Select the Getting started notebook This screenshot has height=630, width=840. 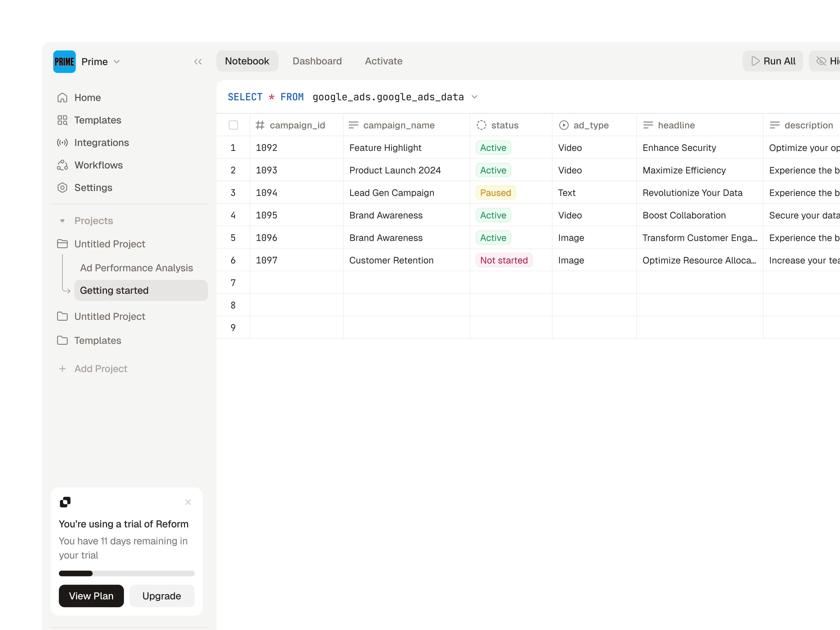tap(114, 290)
